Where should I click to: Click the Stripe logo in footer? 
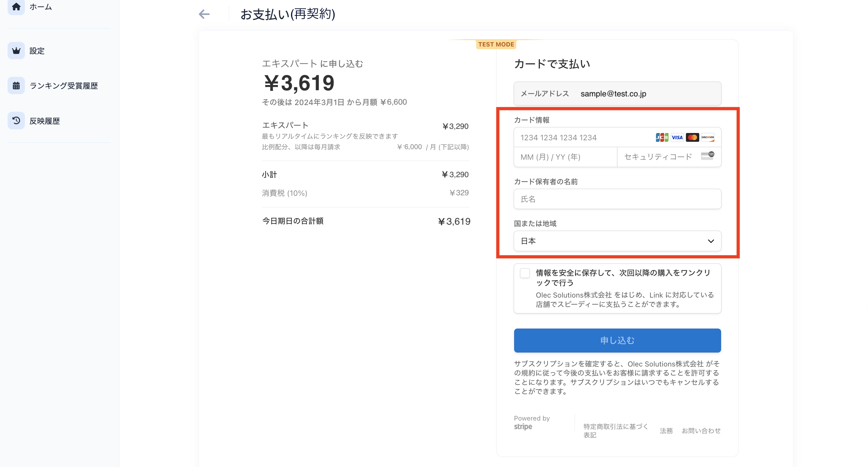pyautogui.click(x=523, y=427)
